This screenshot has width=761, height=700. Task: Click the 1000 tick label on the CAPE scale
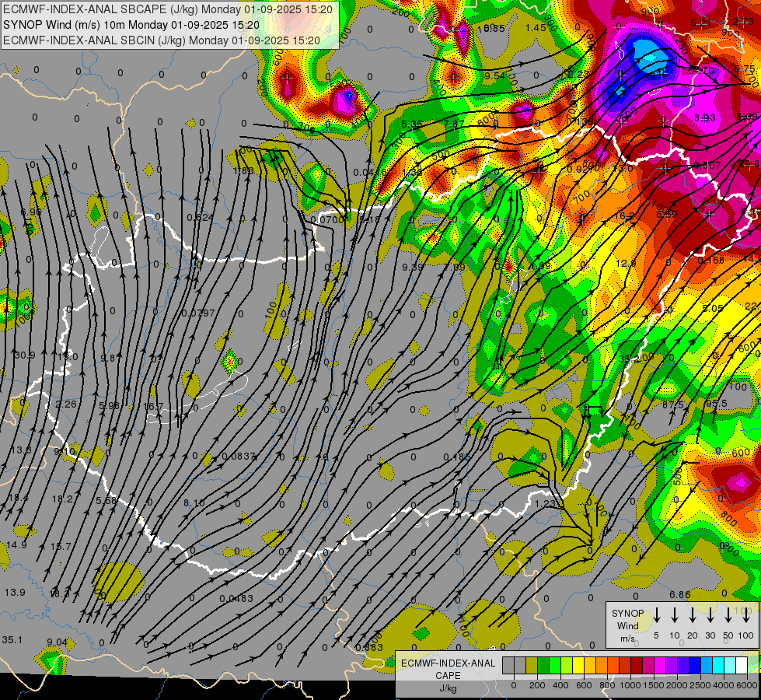coord(630,685)
